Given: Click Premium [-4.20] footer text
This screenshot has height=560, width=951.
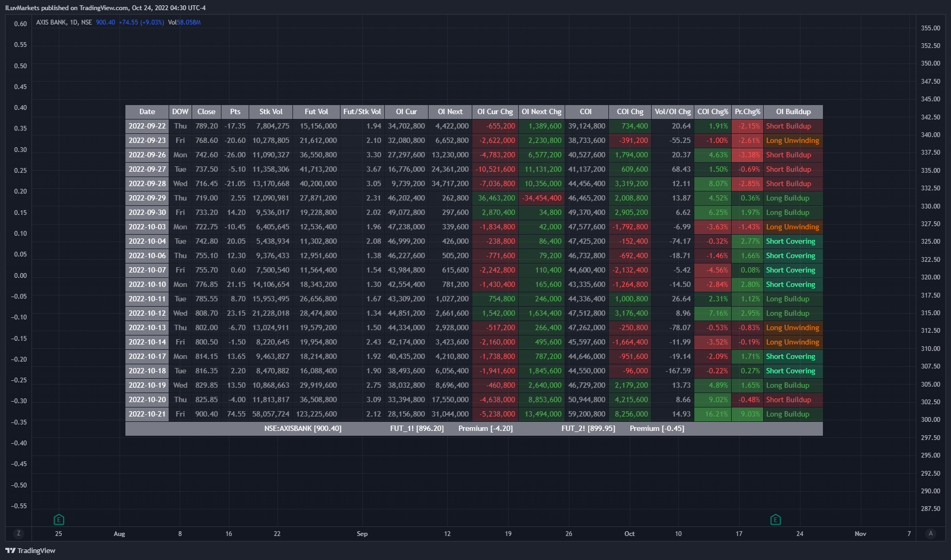Looking at the screenshot, I should 486,429.
